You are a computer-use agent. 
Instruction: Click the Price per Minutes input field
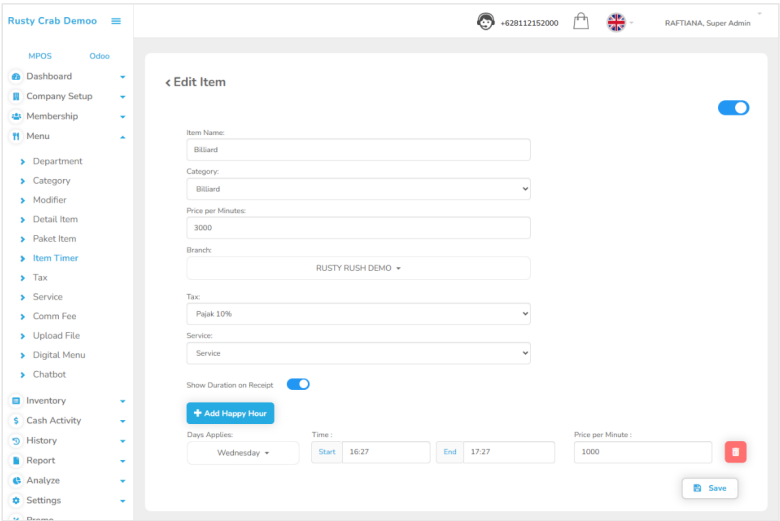[358, 228]
